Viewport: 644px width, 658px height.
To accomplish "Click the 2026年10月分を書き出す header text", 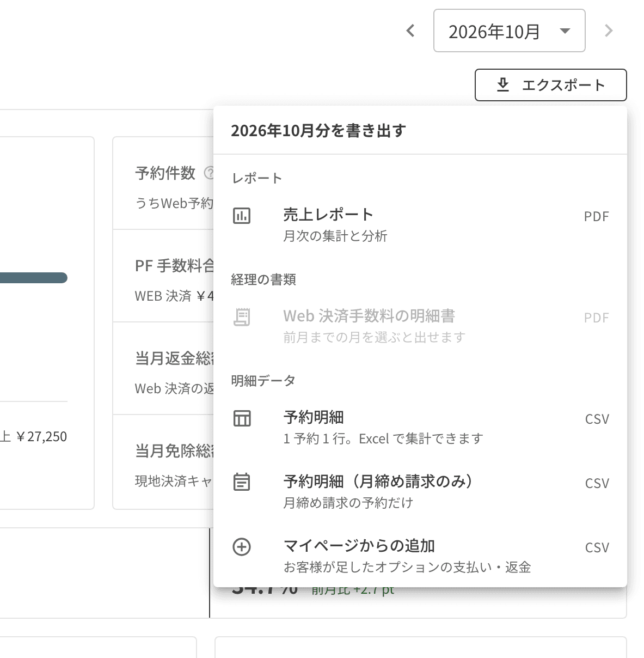I will [x=318, y=131].
